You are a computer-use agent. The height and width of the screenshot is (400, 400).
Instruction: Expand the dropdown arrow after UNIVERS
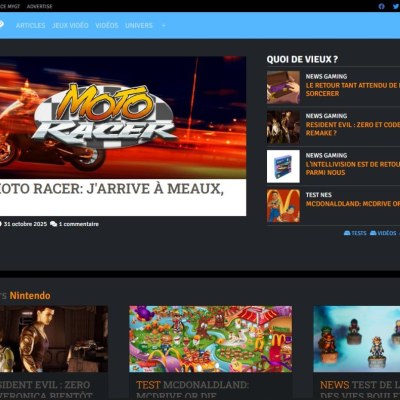click(x=163, y=25)
